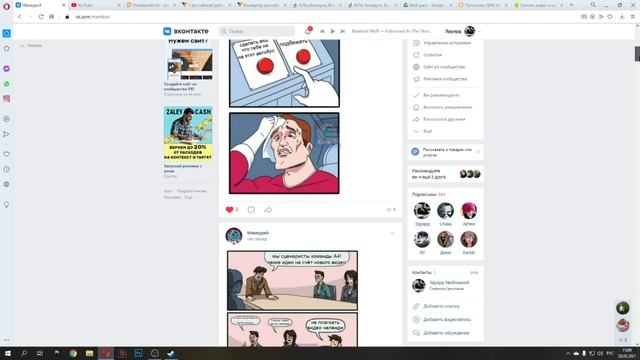Expand the 'Ещё' menu item
Viewport: 640px width, 360px height.
click(422, 131)
